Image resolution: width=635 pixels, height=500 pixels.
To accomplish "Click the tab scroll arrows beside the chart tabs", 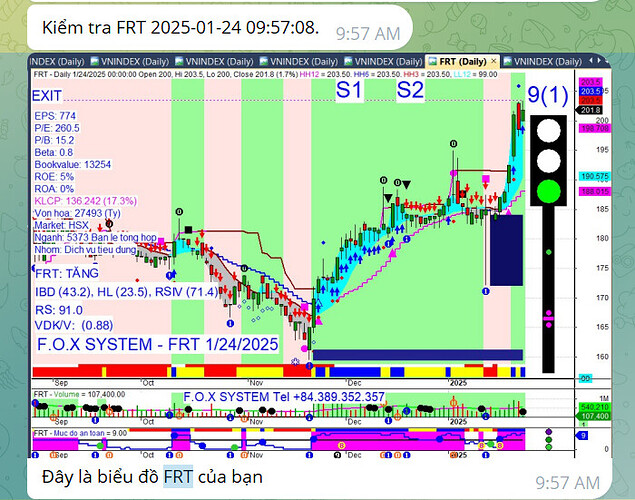I will pos(595,60).
